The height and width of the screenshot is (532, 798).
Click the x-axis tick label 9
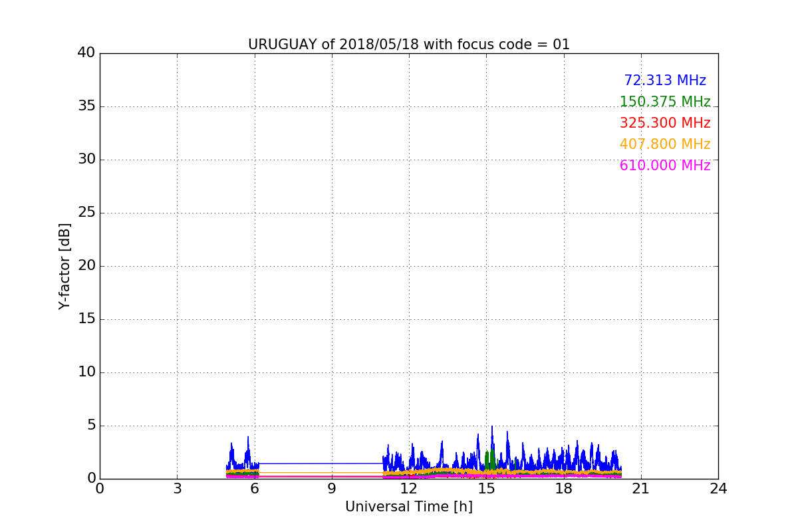332,488
